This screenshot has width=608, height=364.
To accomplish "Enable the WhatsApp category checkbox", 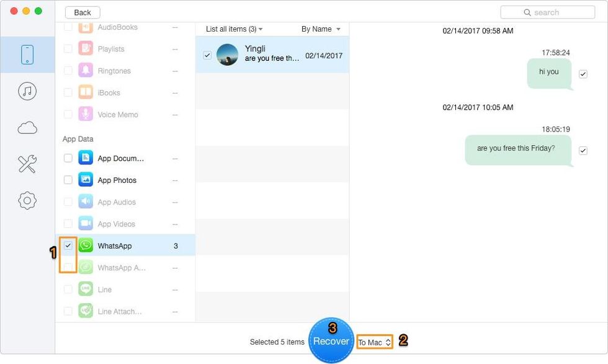I will tap(68, 245).
